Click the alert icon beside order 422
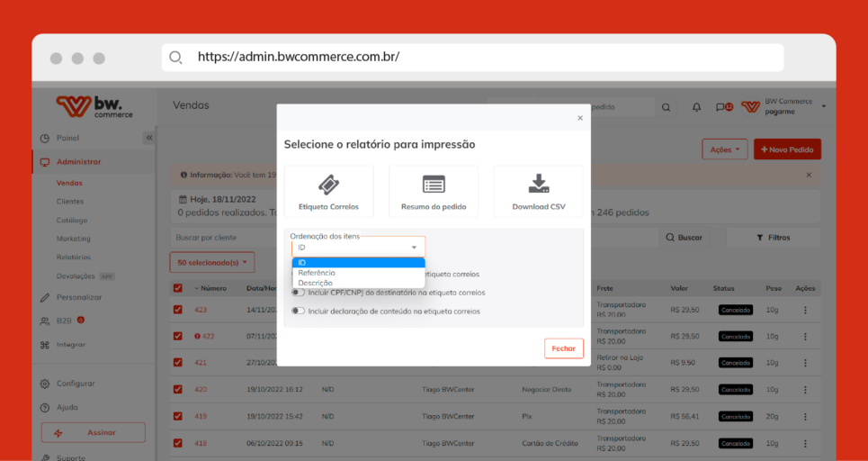Screen dimensions: 868x461 point(197,337)
